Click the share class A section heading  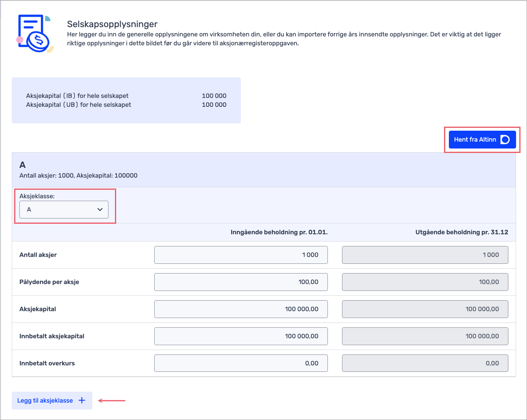pyautogui.click(x=23, y=165)
